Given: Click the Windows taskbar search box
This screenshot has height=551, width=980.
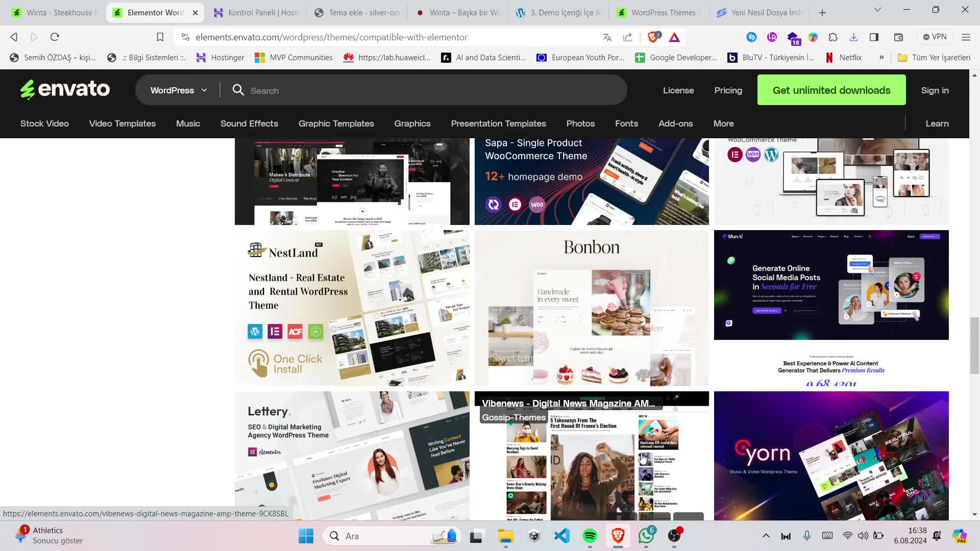Looking at the screenshot, I should coord(391,536).
